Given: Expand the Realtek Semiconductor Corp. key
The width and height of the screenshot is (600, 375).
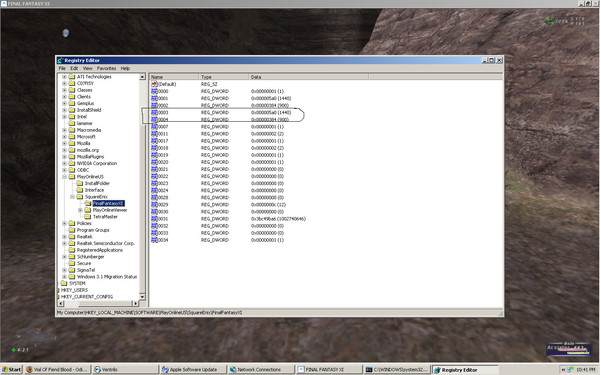Looking at the screenshot, I should (64, 243).
